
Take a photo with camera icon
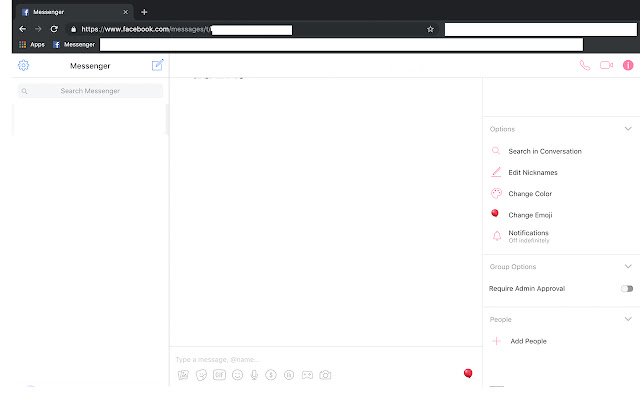point(325,375)
